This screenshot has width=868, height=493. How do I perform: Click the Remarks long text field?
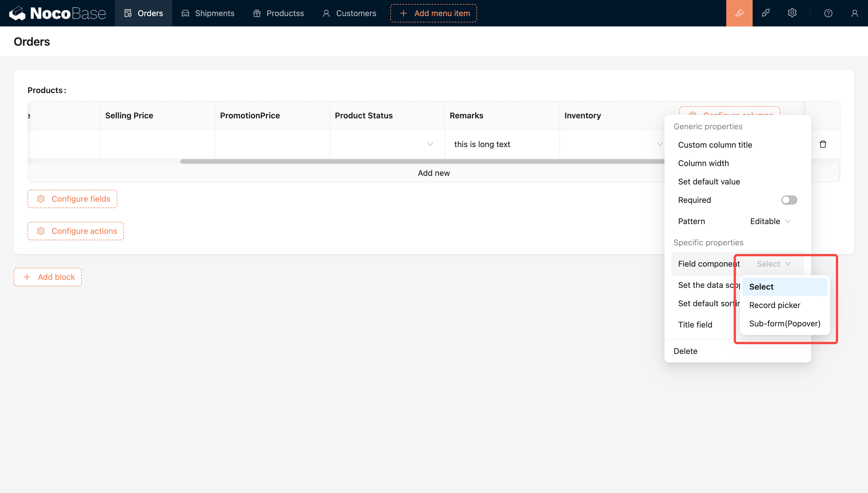(502, 144)
